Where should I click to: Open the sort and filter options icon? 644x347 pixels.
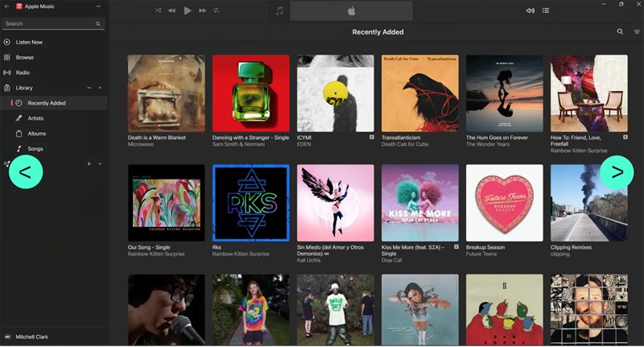click(x=637, y=31)
